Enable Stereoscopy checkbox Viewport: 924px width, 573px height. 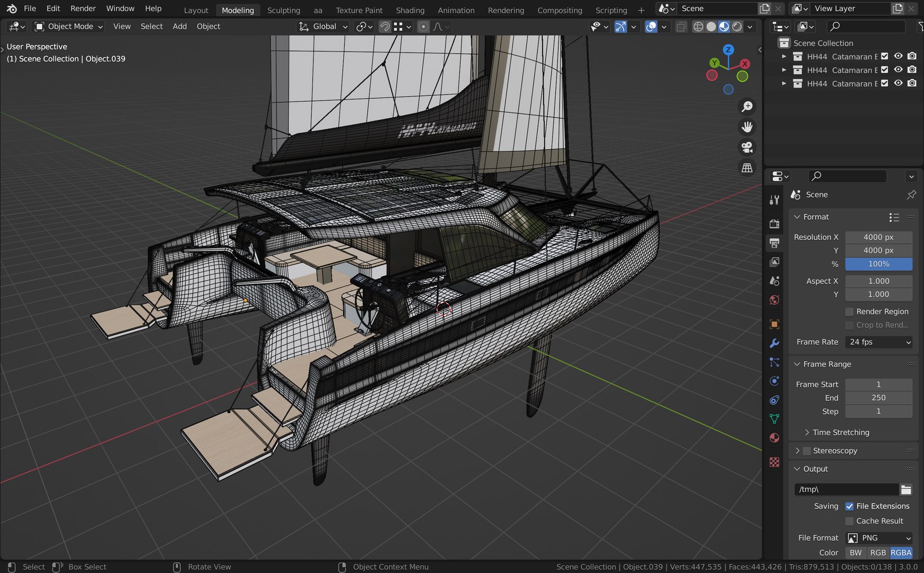807,451
